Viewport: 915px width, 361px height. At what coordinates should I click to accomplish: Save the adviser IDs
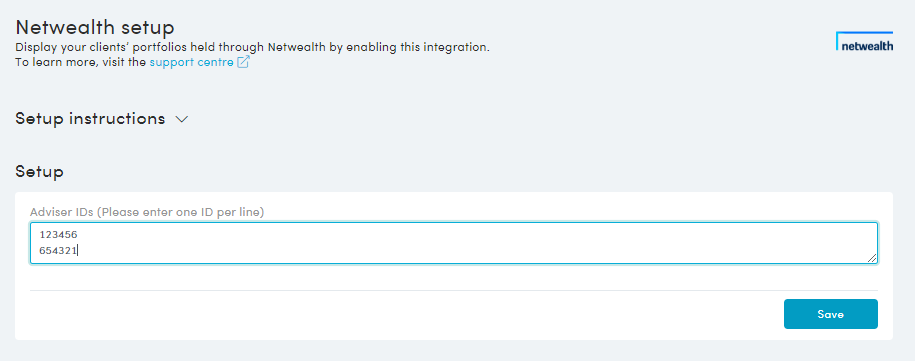[x=830, y=314]
